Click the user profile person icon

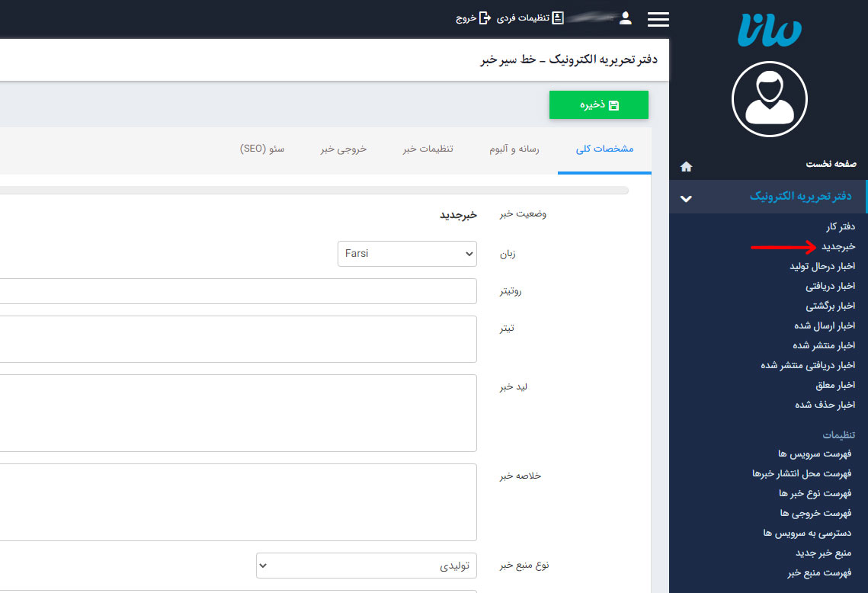[626, 17]
